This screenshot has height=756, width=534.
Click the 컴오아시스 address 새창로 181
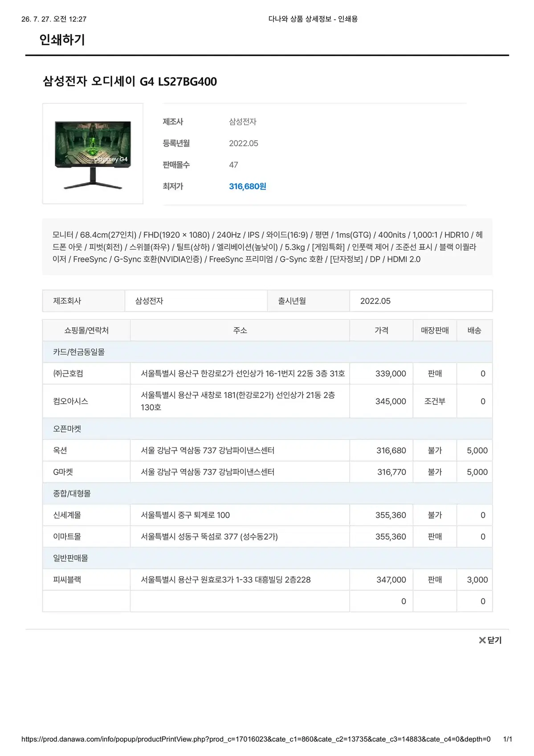coord(238,401)
